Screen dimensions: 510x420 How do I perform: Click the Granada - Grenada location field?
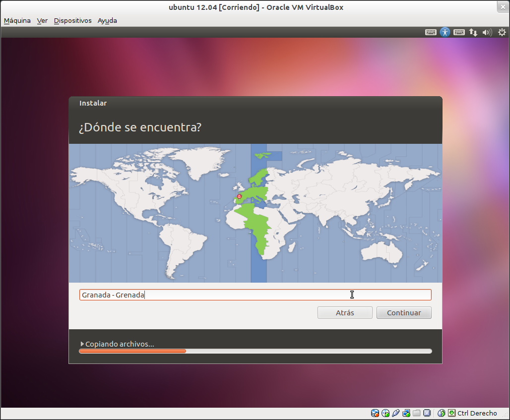point(255,295)
